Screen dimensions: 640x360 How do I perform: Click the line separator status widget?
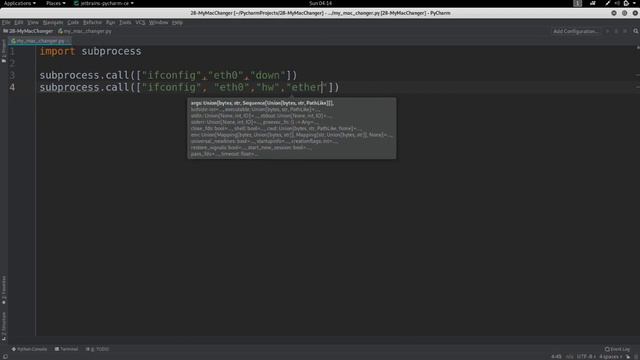click(x=569, y=357)
